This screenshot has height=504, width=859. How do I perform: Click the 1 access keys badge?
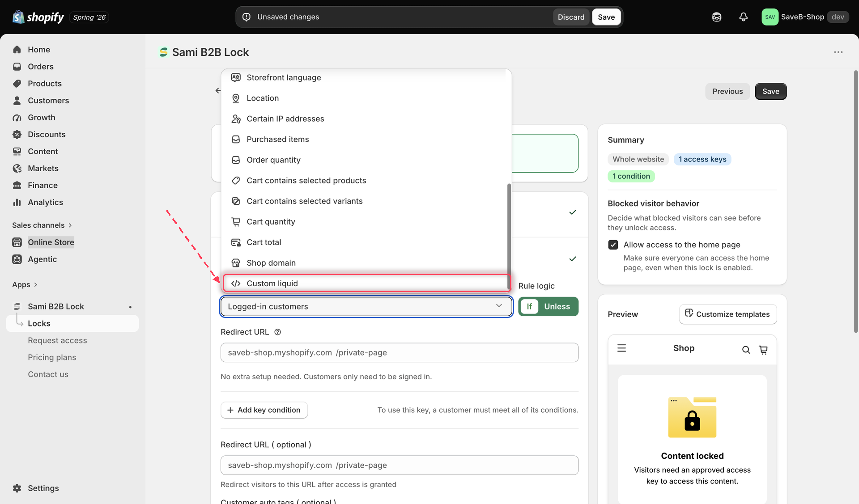pos(702,160)
